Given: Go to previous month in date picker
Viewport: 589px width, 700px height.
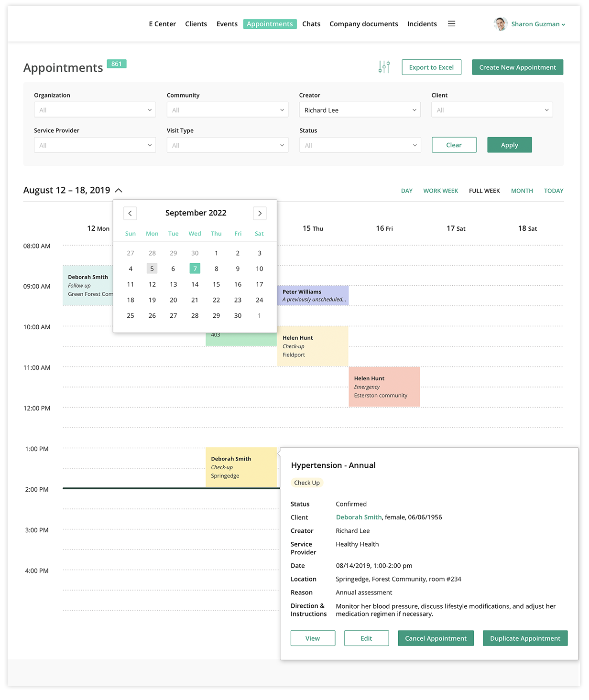Looking at the screenshot, I should click(x=130, y=213).
